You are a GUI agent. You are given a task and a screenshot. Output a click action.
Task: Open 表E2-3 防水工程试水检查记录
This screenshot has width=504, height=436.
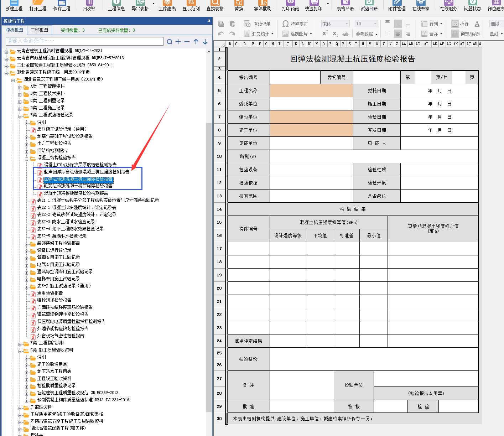pos(66,222)
